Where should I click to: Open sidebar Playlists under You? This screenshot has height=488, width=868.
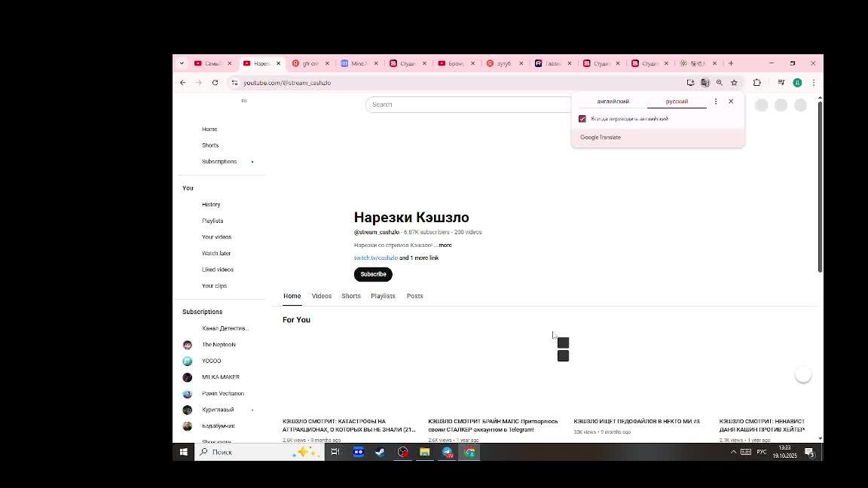tap(212, 221)
